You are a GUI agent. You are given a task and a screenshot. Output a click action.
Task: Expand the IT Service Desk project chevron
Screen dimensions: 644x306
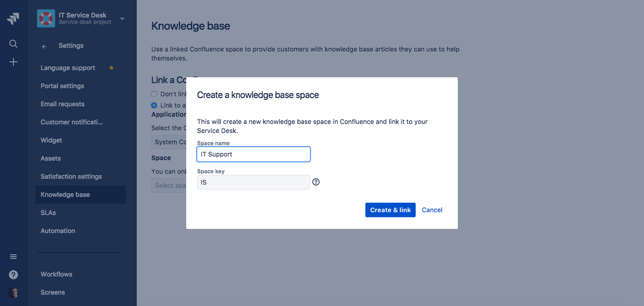[x=122, y=19]
